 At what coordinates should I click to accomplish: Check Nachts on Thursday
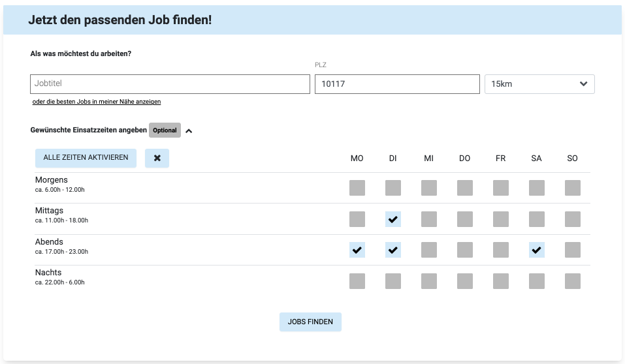pyautogui.click(x=465, y=281)
